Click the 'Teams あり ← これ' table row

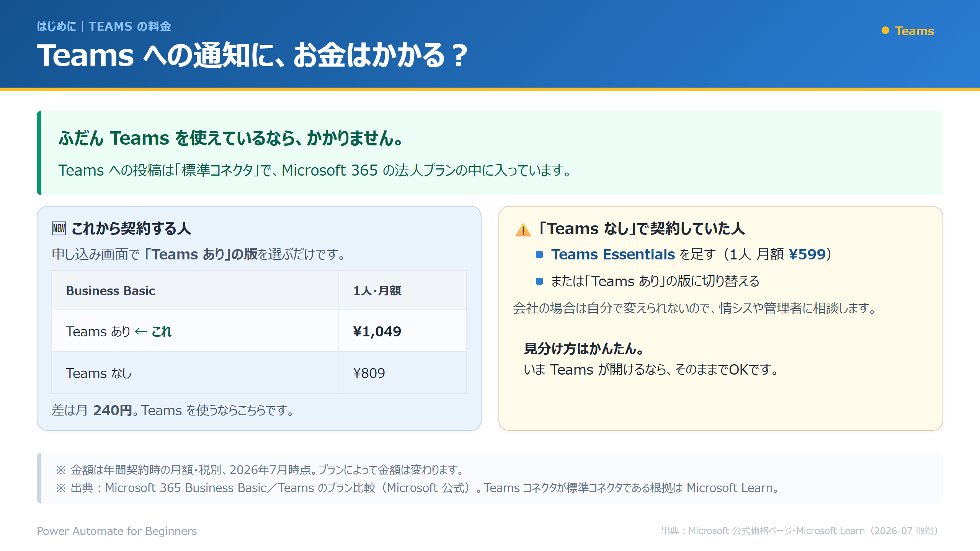pos(259,331)
